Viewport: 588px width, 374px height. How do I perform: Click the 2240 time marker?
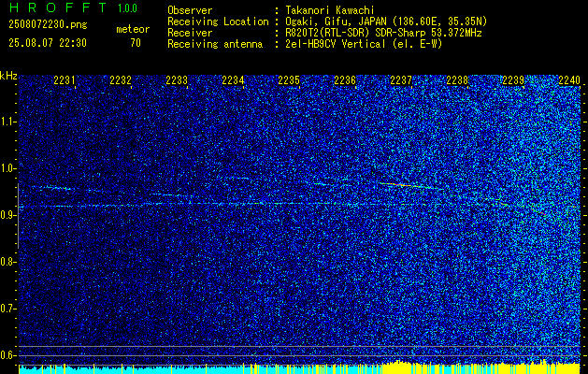[x=569, y=80]
